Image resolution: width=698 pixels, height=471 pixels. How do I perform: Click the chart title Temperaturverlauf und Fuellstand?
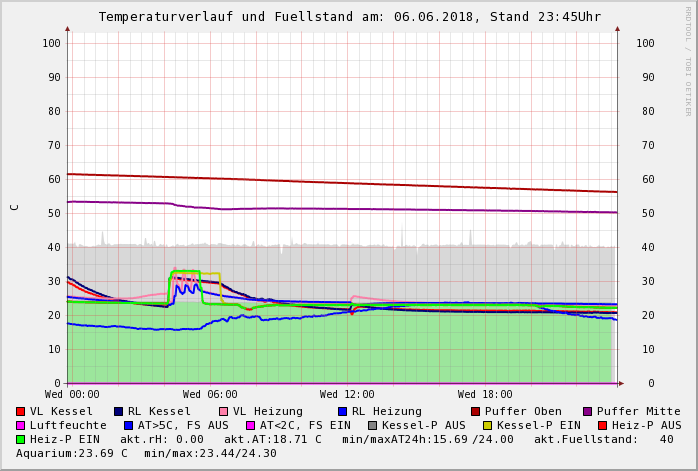point(349,17)
